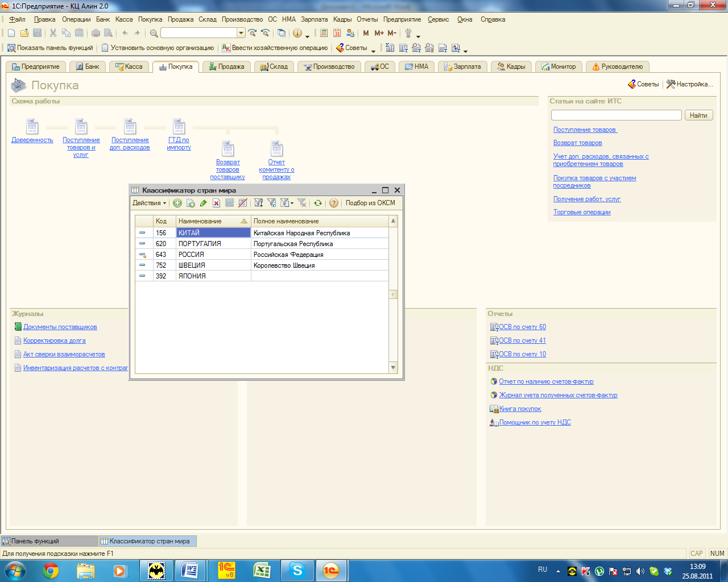Switch to the Зарплата tab
728x582 pixels.
pyautogui.click(x=462, y=66)
